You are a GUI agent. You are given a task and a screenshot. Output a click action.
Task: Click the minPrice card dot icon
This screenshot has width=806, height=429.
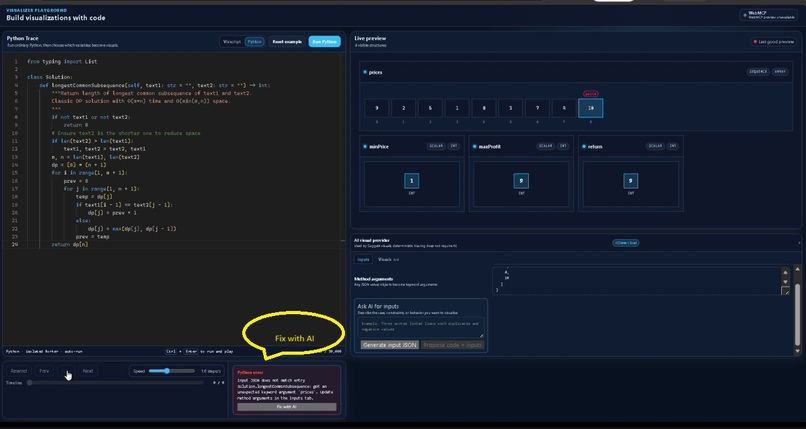(x=365, y=146)
